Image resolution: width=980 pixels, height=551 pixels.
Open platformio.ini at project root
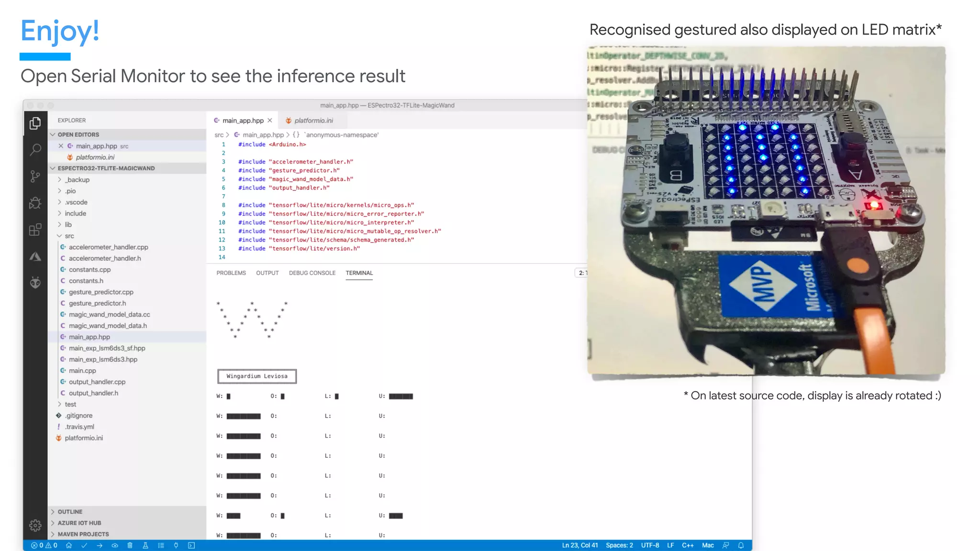click(x=84, y=438)
